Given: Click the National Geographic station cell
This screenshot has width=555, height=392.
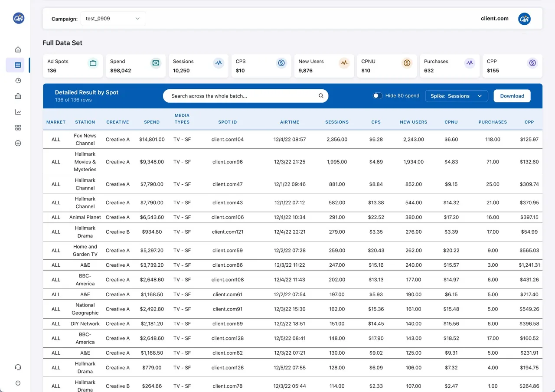Looking at the screenshot, I should pos(85,309).
